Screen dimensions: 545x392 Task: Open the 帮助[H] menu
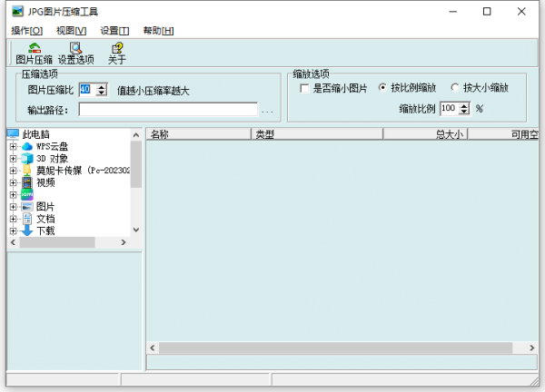158,31
